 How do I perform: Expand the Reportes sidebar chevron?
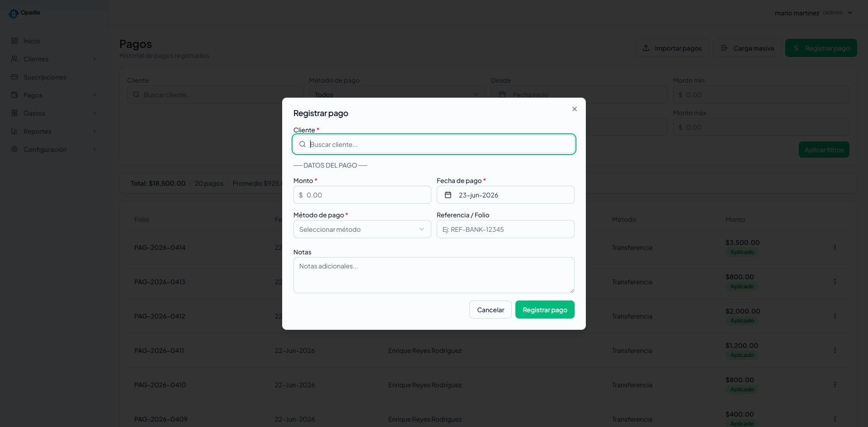click(94, 131)
